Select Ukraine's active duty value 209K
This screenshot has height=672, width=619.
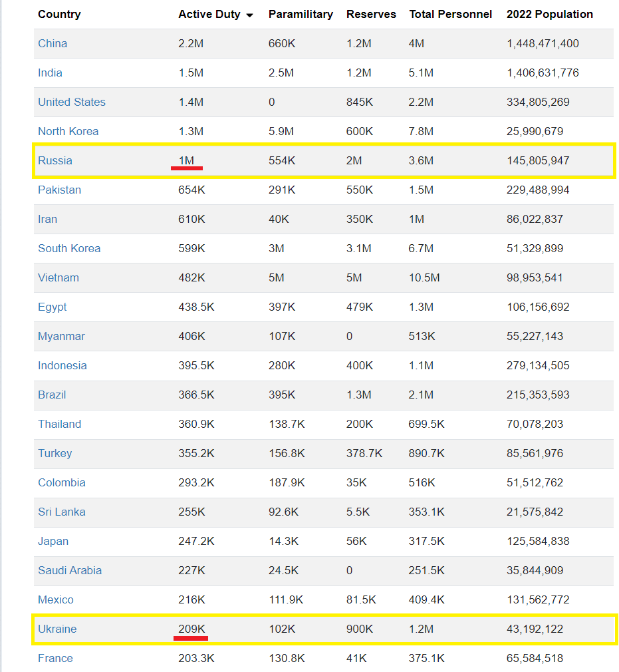(x=191, y=629)
